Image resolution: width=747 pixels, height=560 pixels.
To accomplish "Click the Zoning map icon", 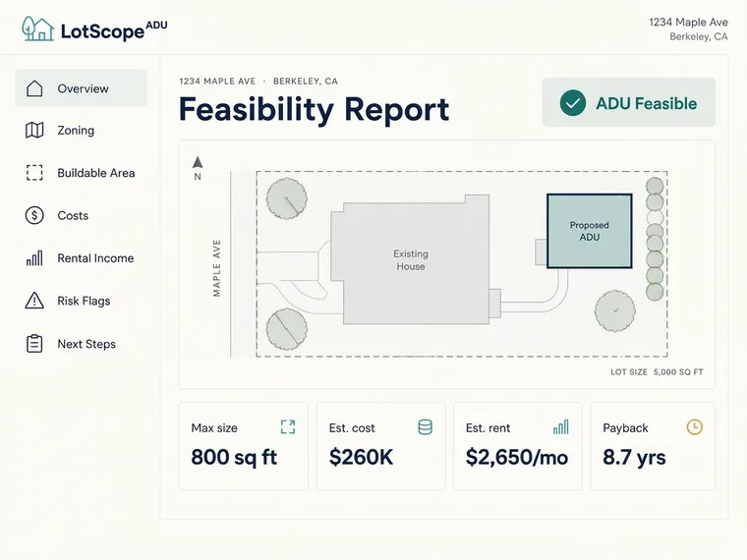I will coord(34,130).
